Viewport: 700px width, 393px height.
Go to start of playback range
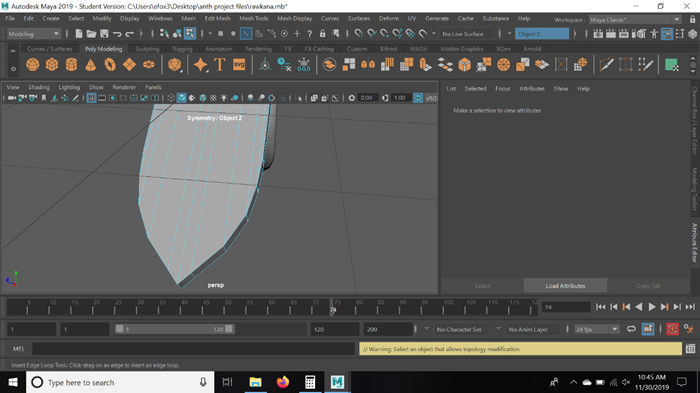[601, 306]
